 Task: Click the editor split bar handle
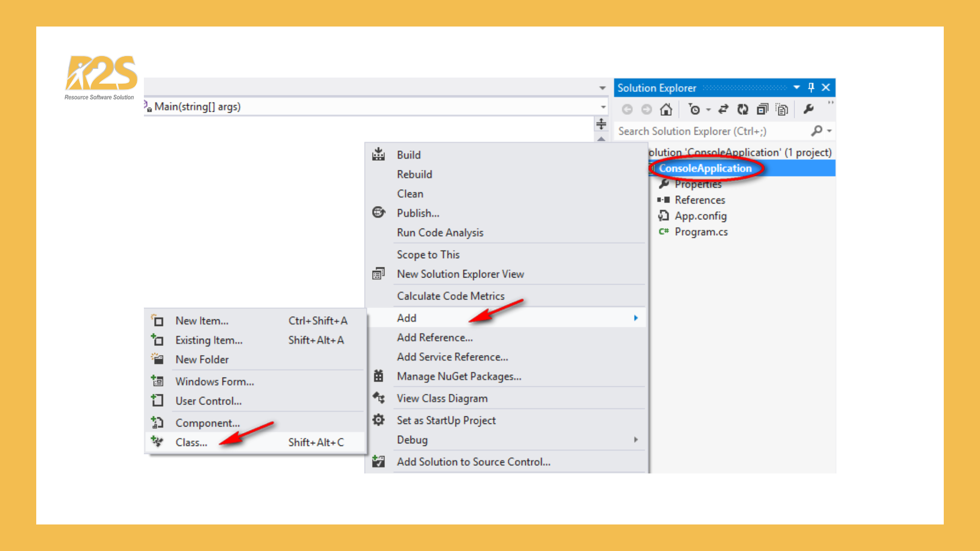601,124
